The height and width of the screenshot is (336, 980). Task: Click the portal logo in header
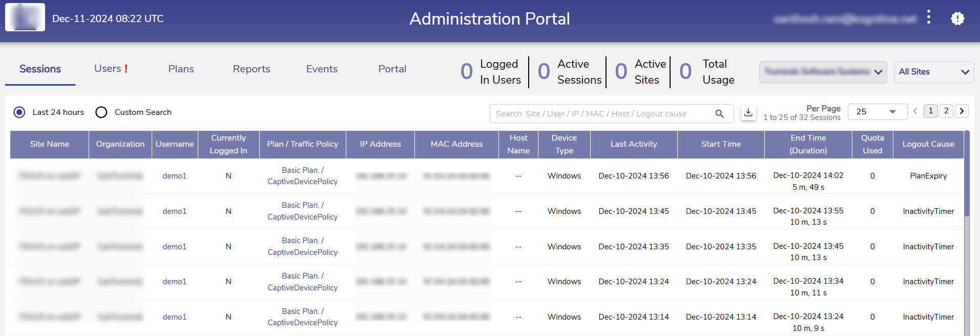pos(25,17)
